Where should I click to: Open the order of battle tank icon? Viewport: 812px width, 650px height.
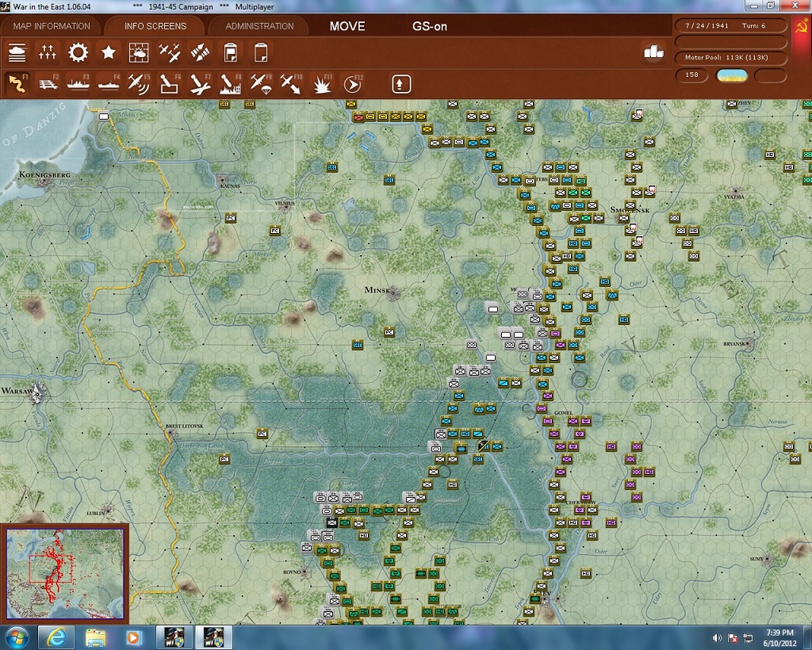[x=17, y=53]
